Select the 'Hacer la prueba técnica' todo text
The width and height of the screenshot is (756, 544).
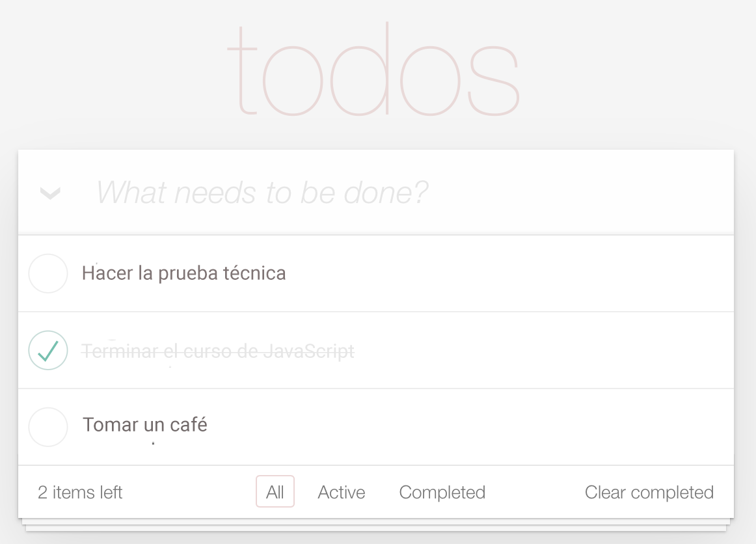click(x=183, y=273)
